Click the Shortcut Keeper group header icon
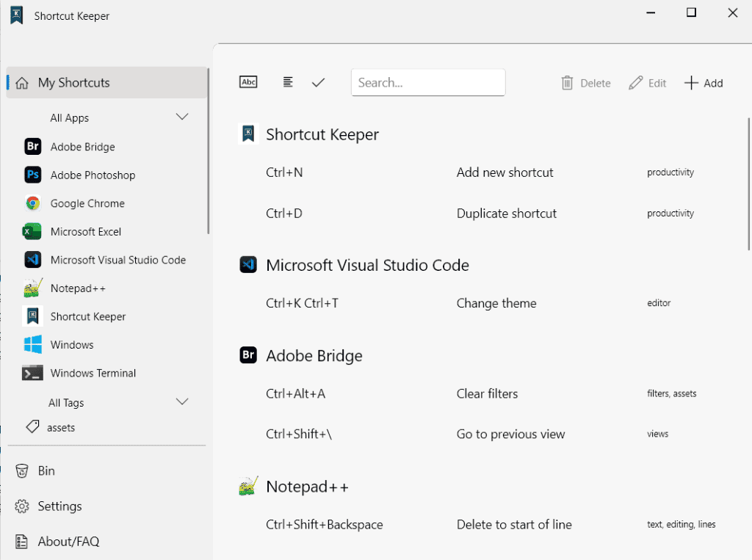Image resolution: width=752 pixels, height=560 pixels. click(x=248, y=134)
